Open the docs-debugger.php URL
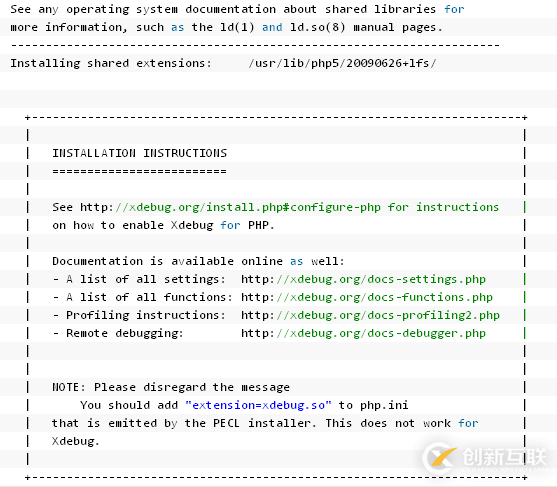557x487 pixels. (x=363, y=334)
